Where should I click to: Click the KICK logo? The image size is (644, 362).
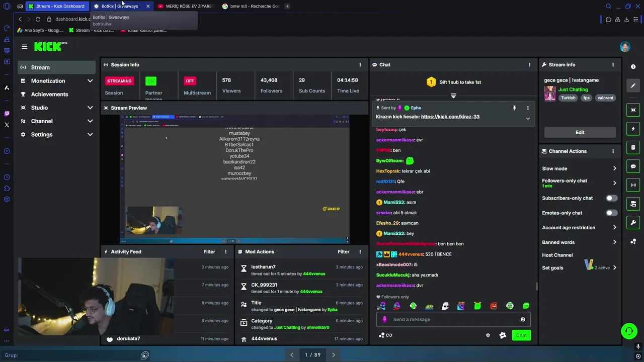pos(50,47)
